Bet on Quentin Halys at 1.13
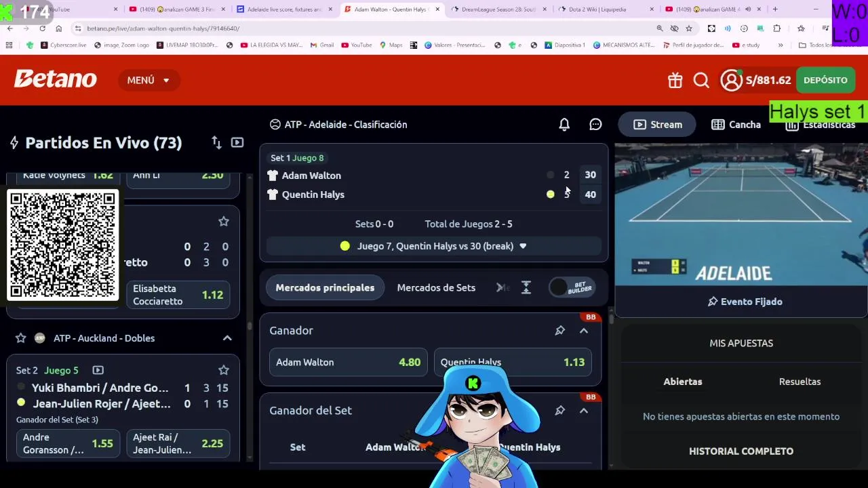The image size is (868, 488). pyautogui.click(x=513, y=362)
